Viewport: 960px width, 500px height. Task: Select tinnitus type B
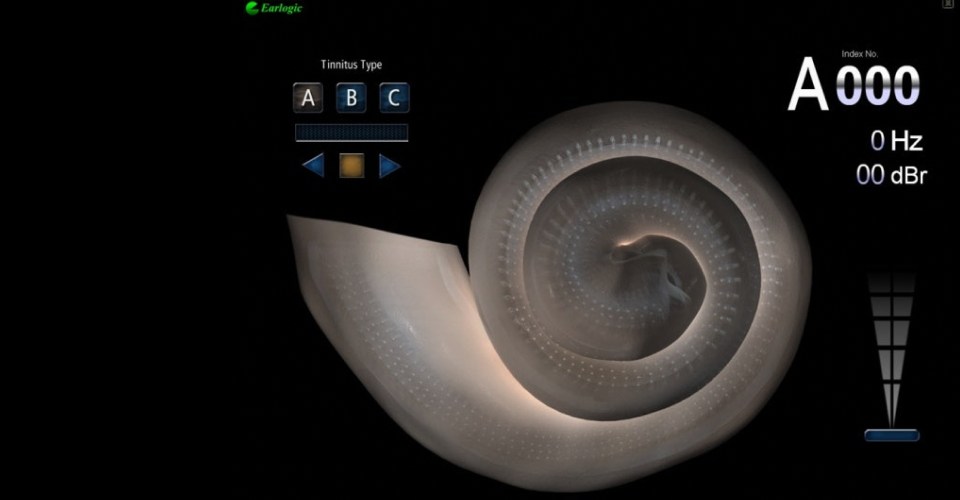click(351, 98)
